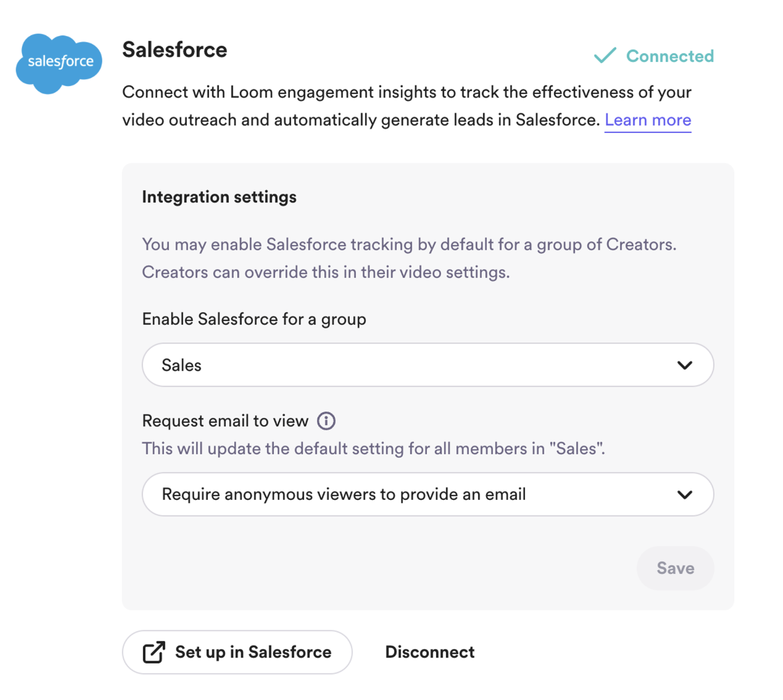Click the Set up in Salesforce button

237,652
